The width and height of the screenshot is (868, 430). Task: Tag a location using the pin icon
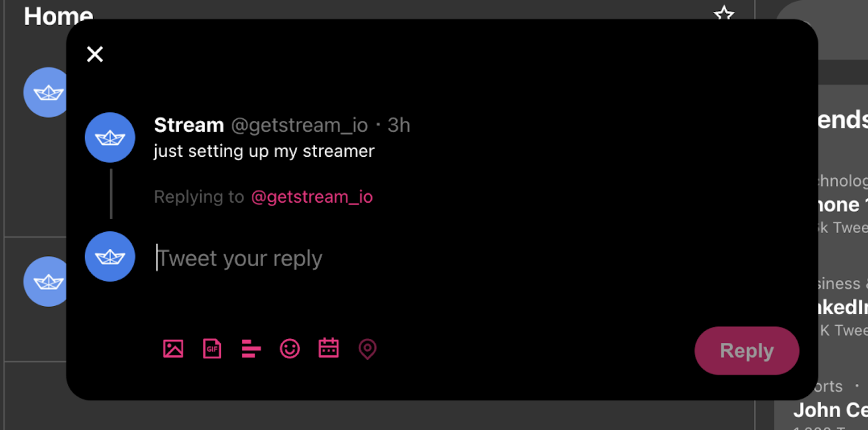click(x=367, y=350)
